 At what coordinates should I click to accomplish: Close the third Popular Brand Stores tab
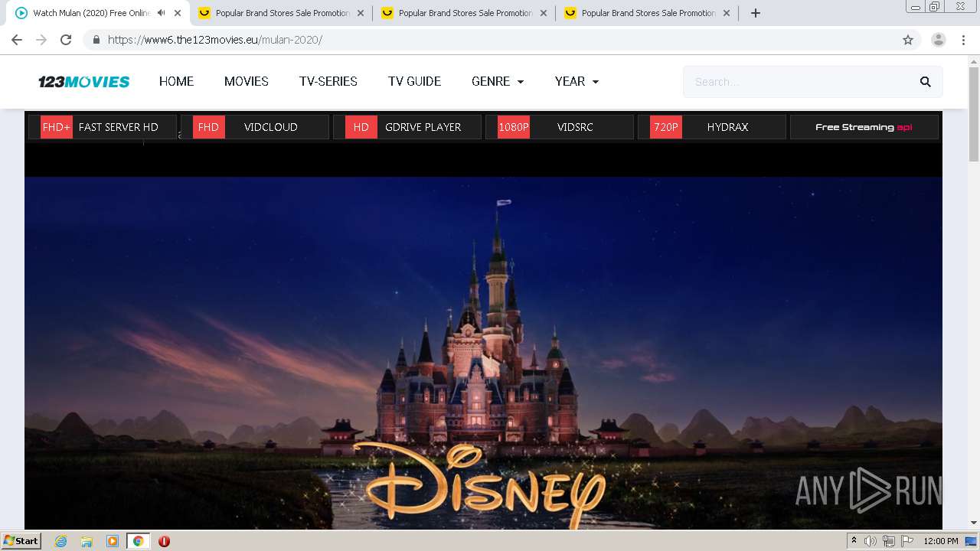click(727, 13)
